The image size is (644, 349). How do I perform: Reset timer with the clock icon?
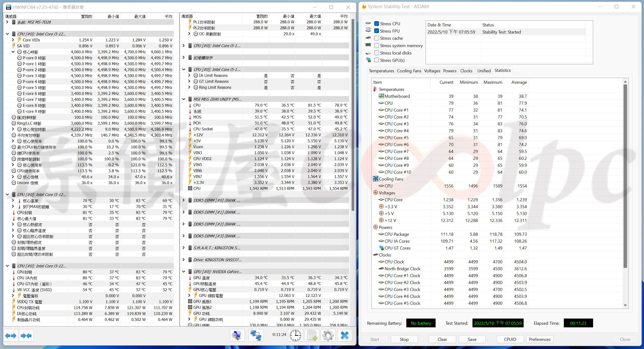click(295, 335)
